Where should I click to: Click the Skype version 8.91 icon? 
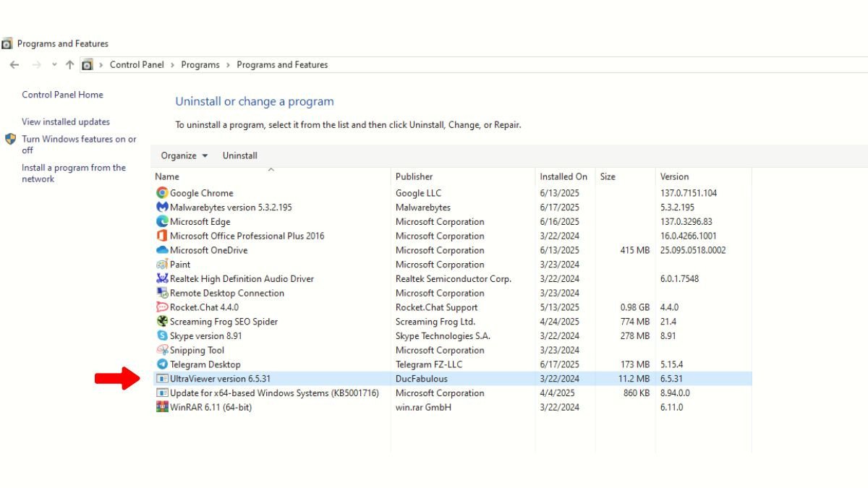(x=162, y=335)
